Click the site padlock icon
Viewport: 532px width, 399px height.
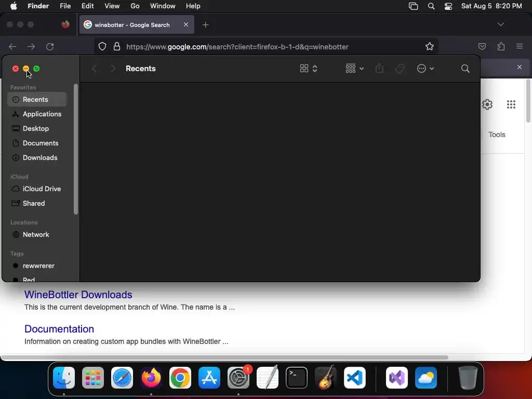coord(117,46)
